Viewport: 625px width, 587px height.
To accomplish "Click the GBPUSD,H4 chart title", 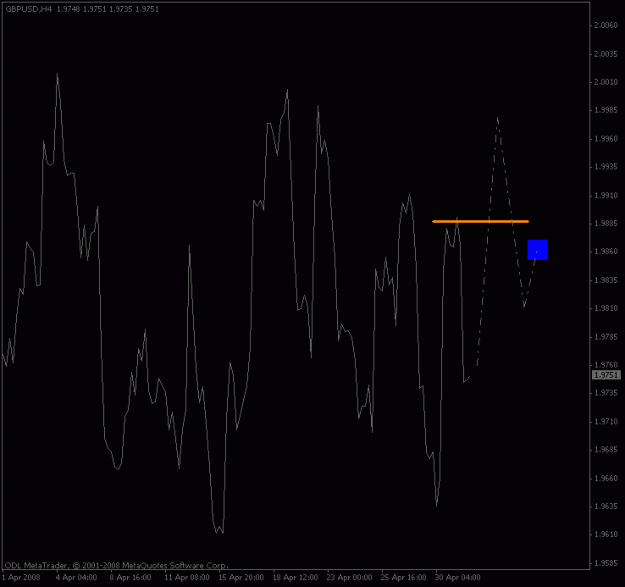I will pos(29,9).
